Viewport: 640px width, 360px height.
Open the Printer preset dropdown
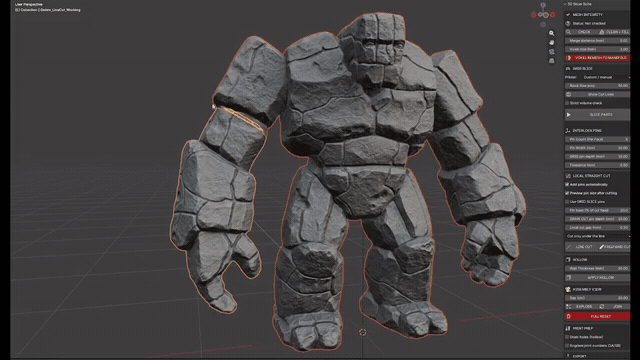tap(606, 77)
